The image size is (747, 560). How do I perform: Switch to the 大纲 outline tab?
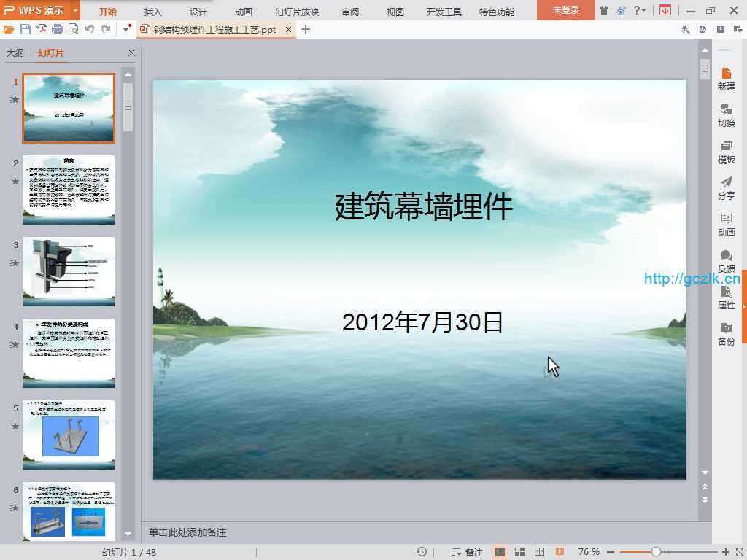pos(15,53)
